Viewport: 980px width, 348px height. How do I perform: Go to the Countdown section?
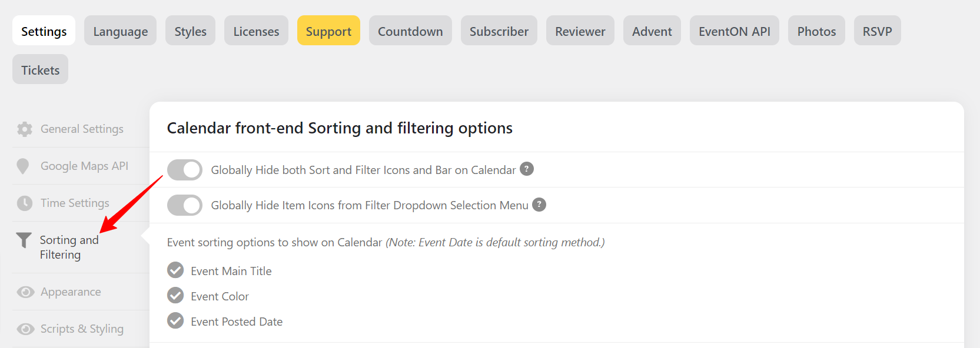coord(410,31)
